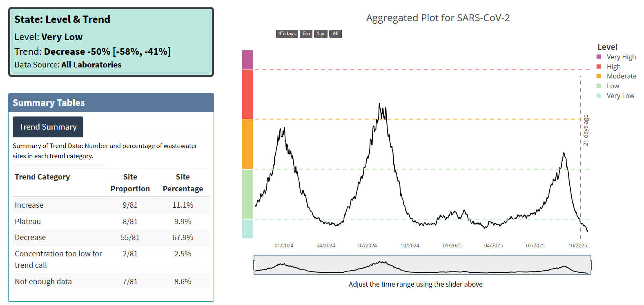644x305 pixels.
Task: Click the '67.9%' percentage cell
Action: [183, 238]
